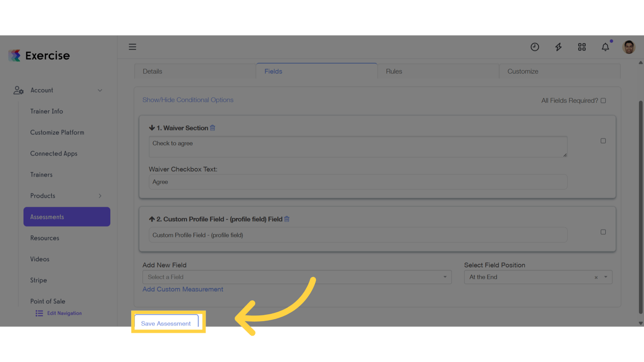Viewport: 644px width, 362px height.
Task: Delete the Waiver Section using its trash icon
Action: [x=212, y=127]
